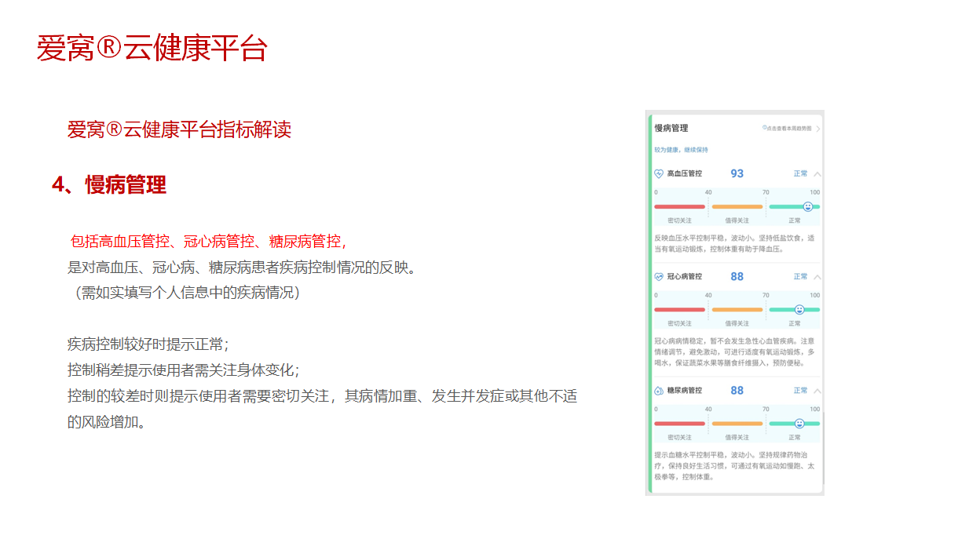
Task: Click the 冠心病病情稳定 description paragraph
Action: pyautogui.click(x=734, y=352)
